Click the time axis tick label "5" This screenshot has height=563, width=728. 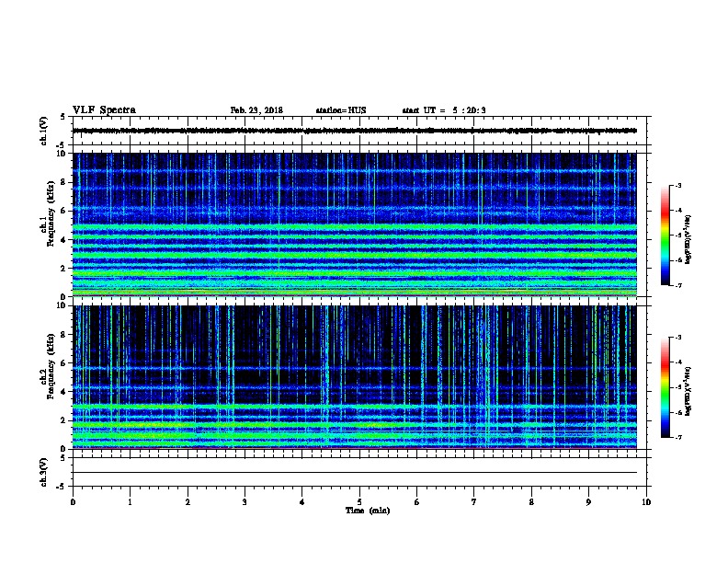pos(359,502)
